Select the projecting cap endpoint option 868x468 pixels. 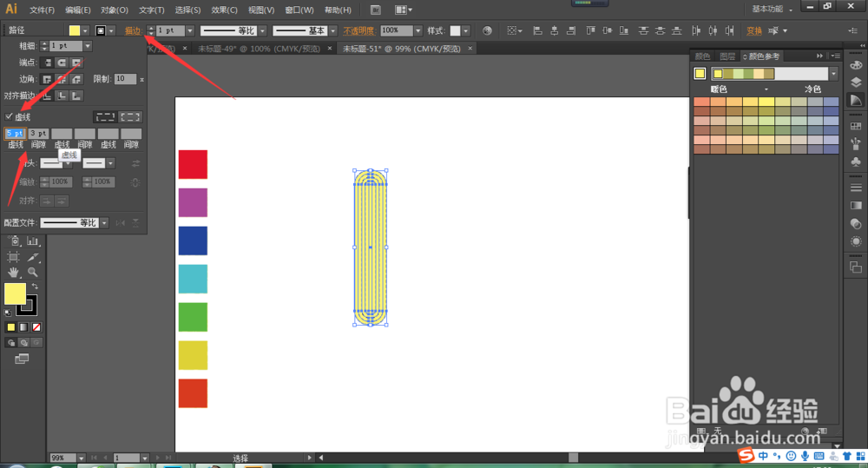point(76,63)
